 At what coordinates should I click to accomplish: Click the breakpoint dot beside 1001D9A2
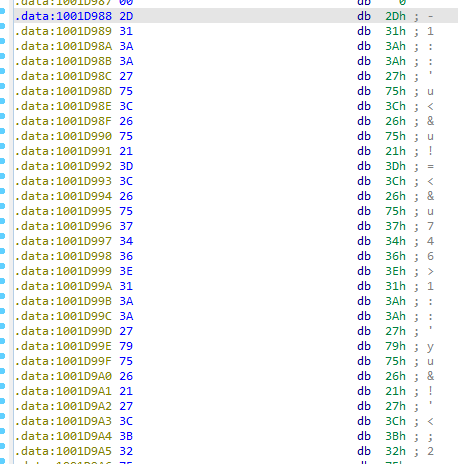tap(2, 401)
